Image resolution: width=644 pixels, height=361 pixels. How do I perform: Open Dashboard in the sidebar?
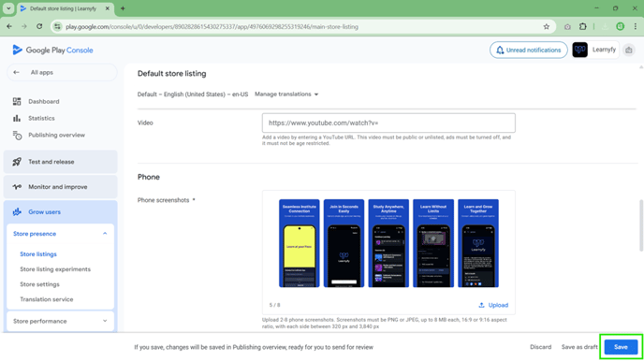point(44,101)
